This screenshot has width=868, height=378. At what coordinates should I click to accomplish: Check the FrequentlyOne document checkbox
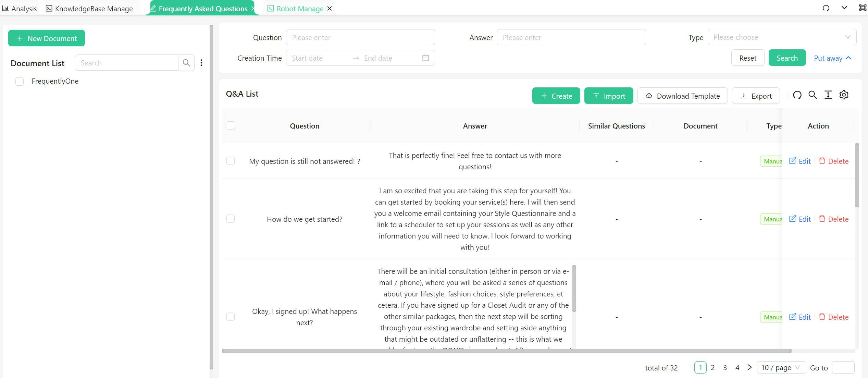point(20,82)
